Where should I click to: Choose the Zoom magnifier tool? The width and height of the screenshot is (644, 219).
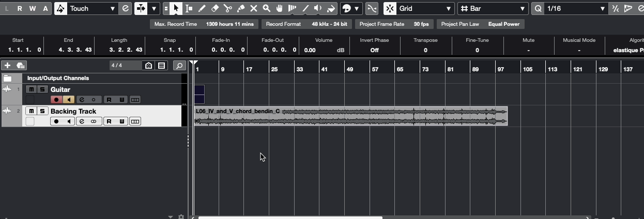click(x=267, y=8)
